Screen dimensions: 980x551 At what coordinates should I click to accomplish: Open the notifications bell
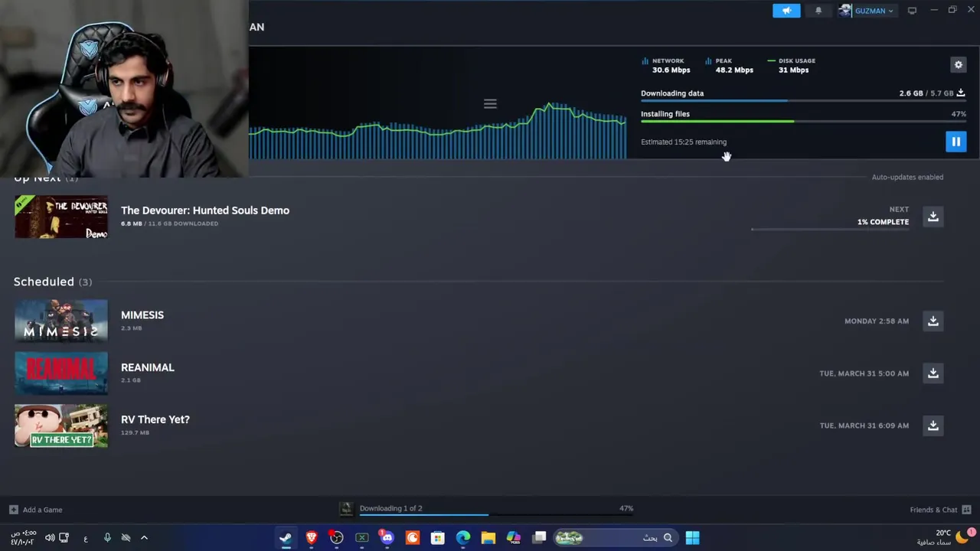818,11
